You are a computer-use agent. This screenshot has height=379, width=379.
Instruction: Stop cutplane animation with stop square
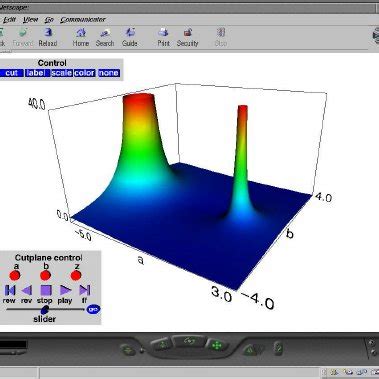point(46,290)
